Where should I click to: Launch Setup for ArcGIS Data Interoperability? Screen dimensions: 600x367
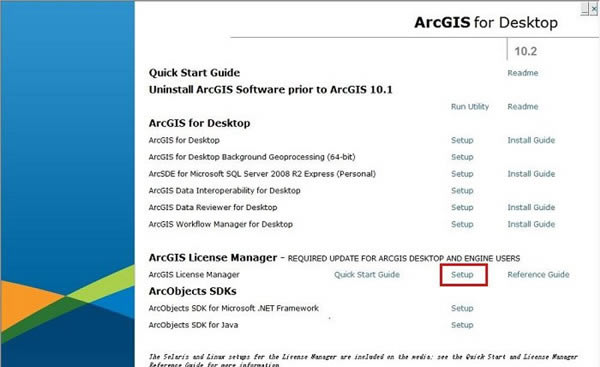pyautogui.click(x=462, y=191)
